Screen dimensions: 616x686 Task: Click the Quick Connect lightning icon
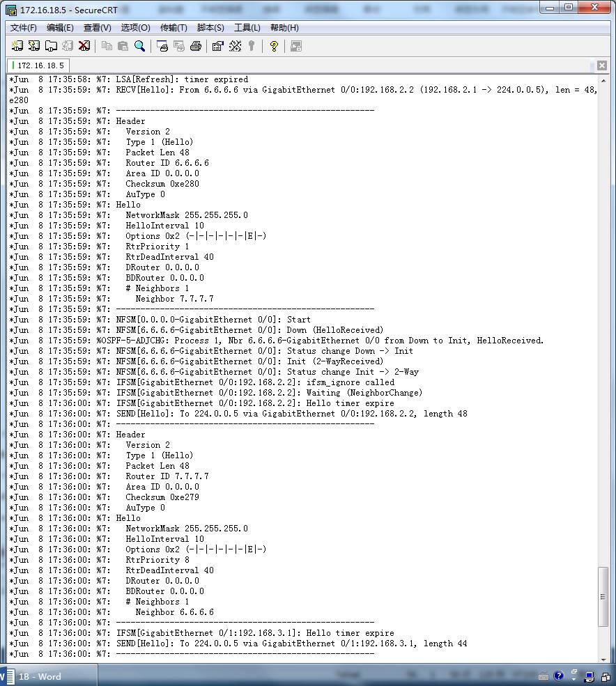point(33,46)
